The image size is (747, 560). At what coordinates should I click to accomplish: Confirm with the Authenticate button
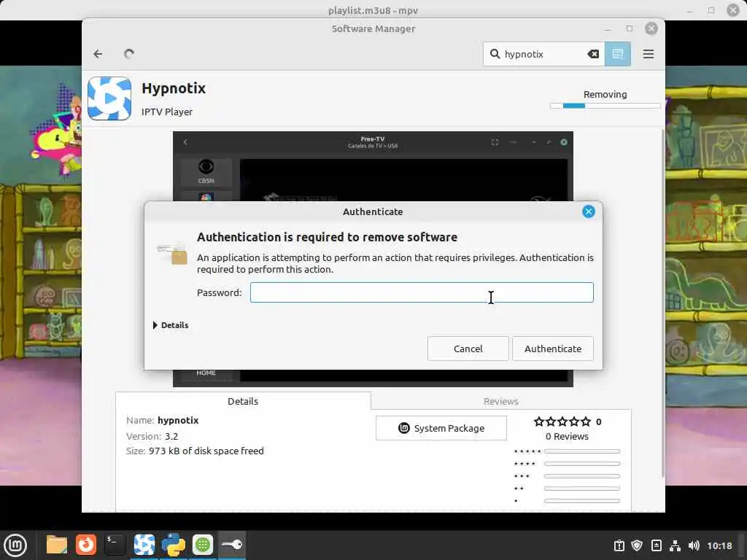point(553,349)
